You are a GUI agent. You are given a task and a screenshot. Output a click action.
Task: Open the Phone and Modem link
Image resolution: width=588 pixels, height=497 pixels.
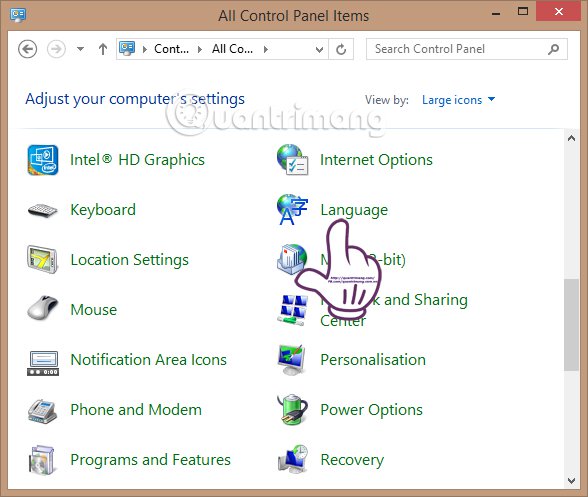click(136, 410)
